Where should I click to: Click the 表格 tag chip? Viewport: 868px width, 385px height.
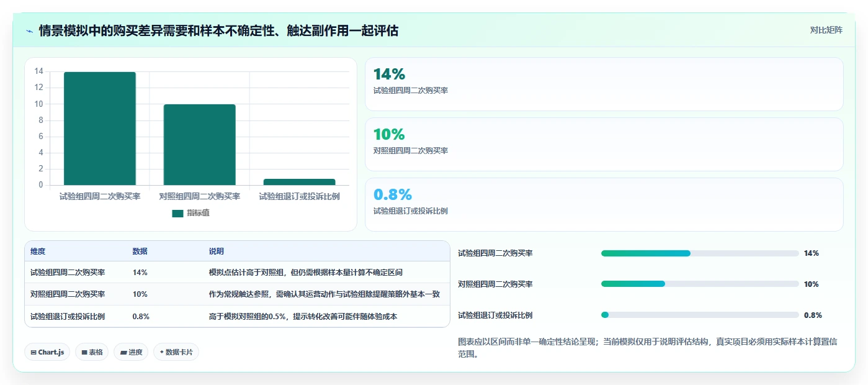(x=92, y=352)
